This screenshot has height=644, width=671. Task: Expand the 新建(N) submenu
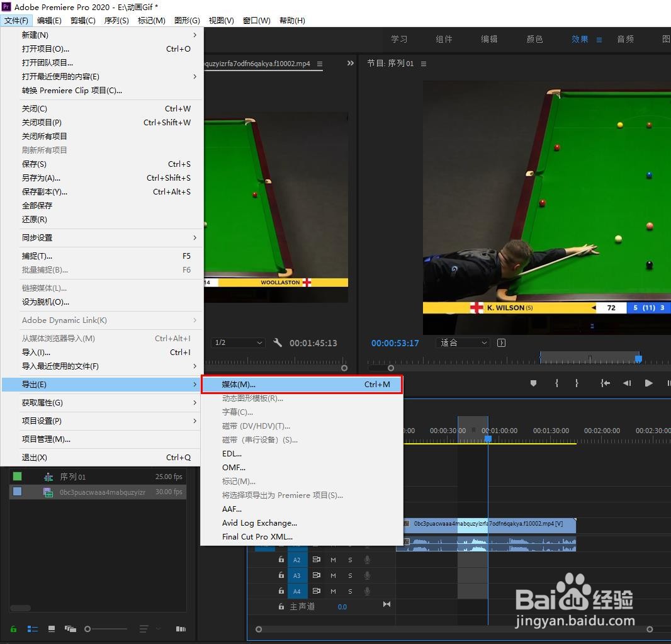click(x=102, y=35)
